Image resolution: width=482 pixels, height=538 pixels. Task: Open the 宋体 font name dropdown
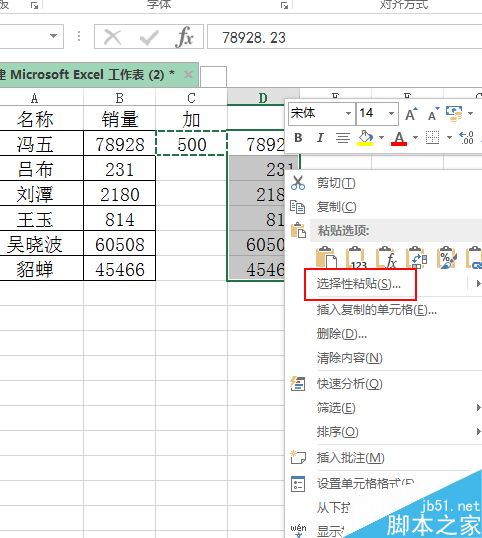pyautogui.click(x=348, y=113)
